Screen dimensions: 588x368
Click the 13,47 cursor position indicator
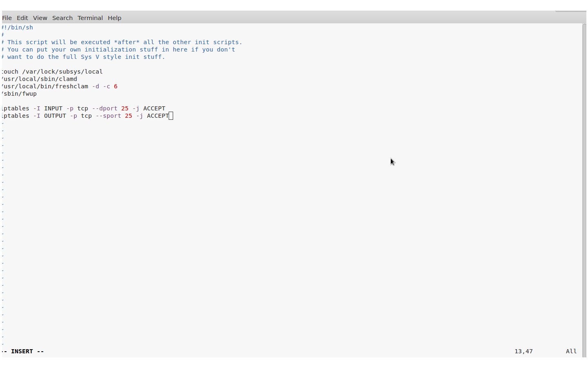524,351
